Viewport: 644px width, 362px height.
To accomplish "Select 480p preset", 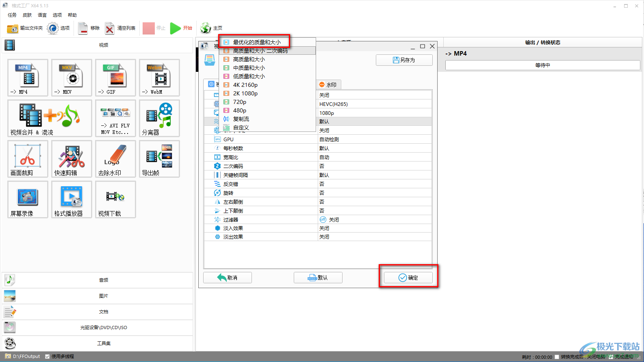I will [x=267, y=110].
